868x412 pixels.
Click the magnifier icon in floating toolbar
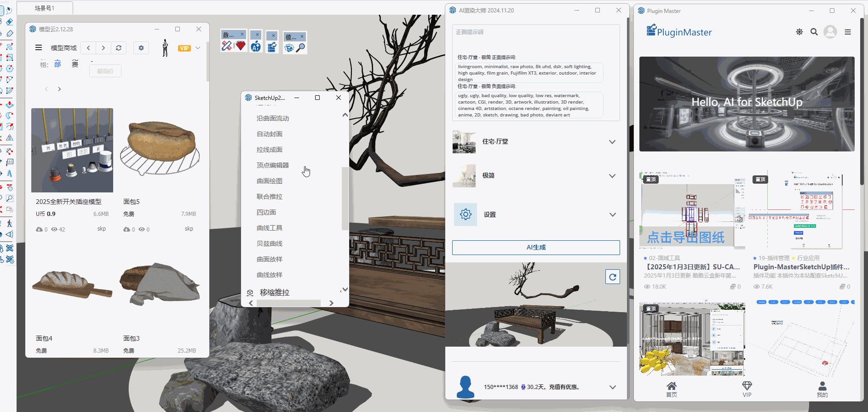tap(300, 47)
